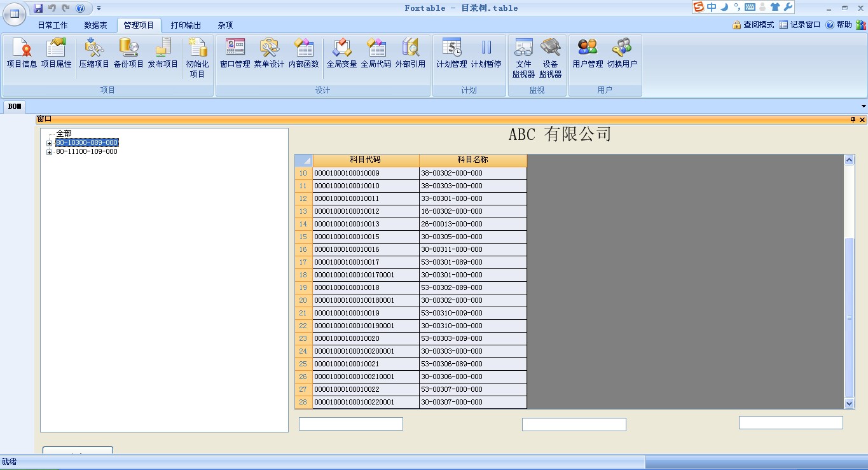Click cell 53-00301-089-000

pos(473,262)
